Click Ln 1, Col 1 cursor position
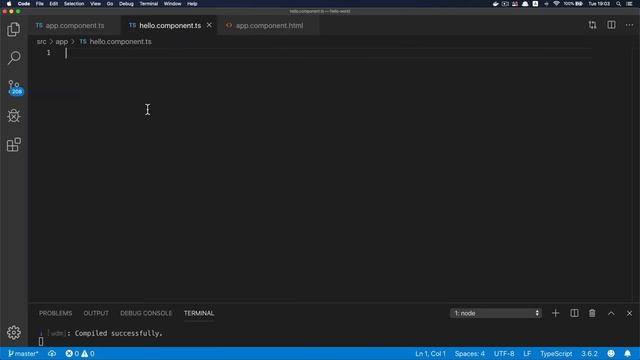Viewport: 640px width, 360px height. (x=430, y=353)
